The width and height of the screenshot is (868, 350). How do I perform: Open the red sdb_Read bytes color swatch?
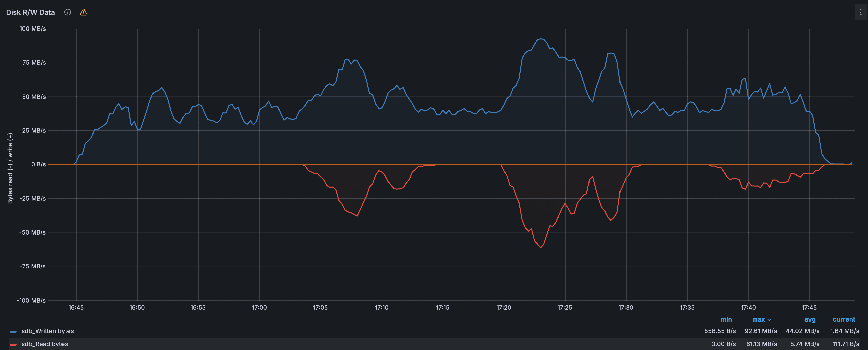coord(13,344)
